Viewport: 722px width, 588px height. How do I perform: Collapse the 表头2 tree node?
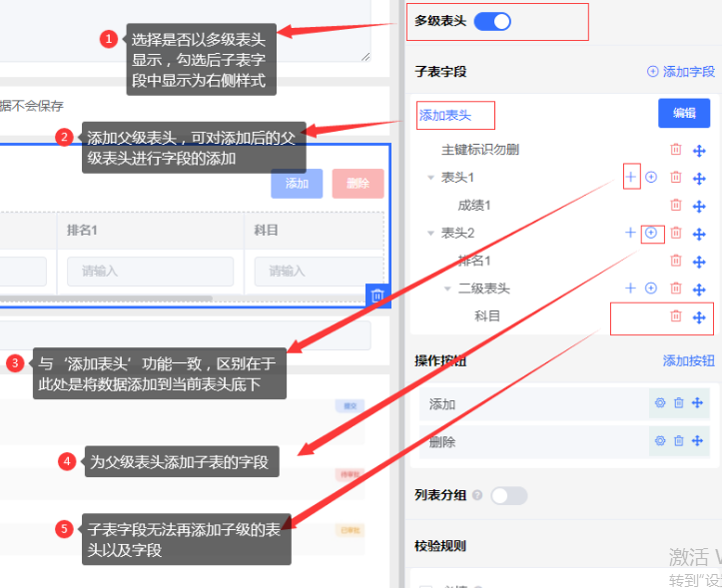point(430,234)
